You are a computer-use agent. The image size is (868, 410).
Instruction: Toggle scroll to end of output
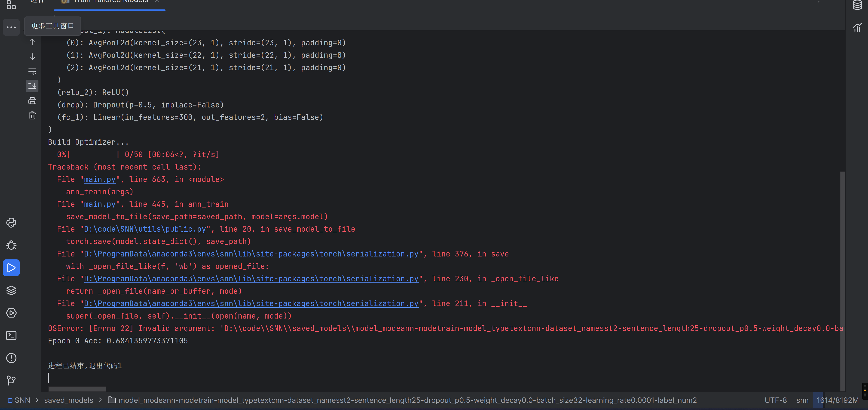point(32,86)
